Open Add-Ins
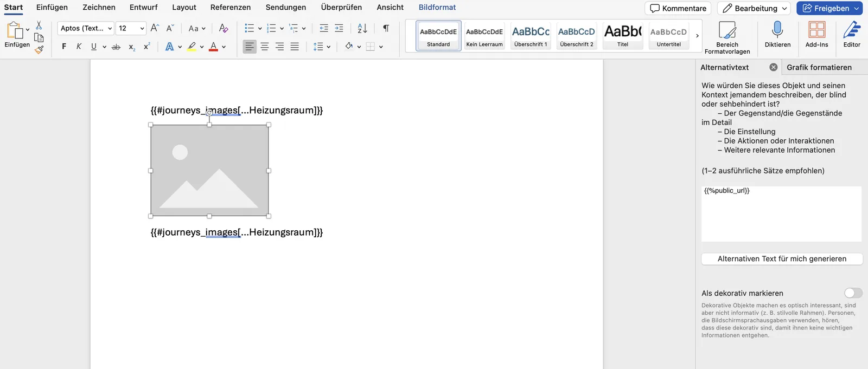The height and width of the screenshot is (369, 868). click(816, 35)
